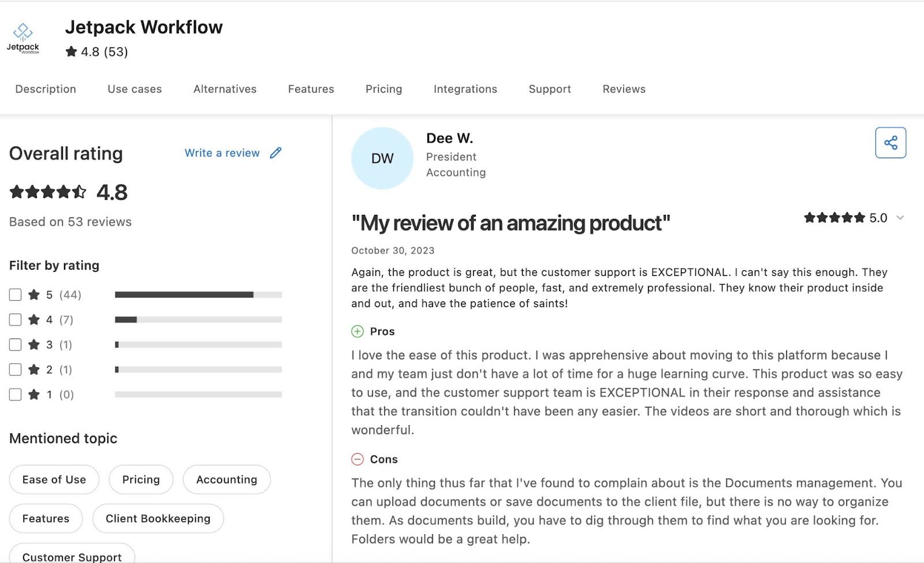
Task: Click the star icon beside the 4.8 rating
Action: point(71,51)
